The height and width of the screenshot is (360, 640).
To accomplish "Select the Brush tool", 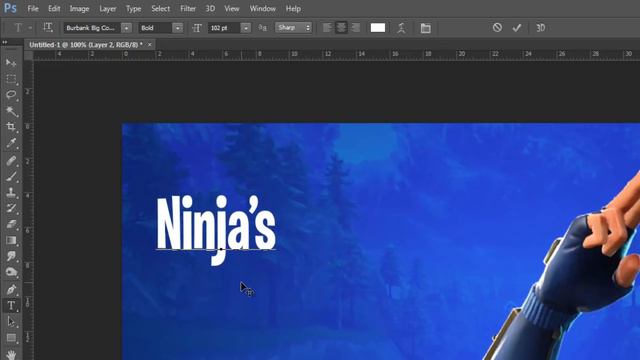I will pos(11,176).
